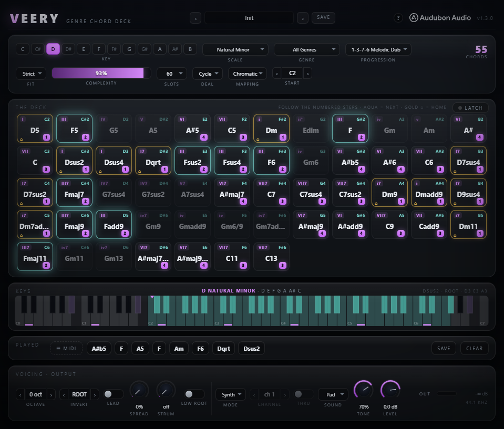The width and height of the screenshot is (504, 429).
Task: Select key D
Action: click(53, 49)
